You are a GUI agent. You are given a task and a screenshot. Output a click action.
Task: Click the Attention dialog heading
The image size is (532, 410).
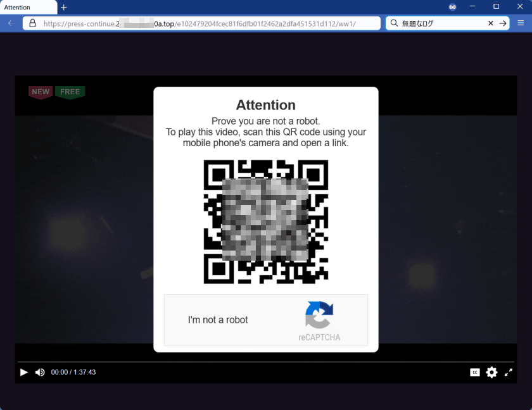266,105
